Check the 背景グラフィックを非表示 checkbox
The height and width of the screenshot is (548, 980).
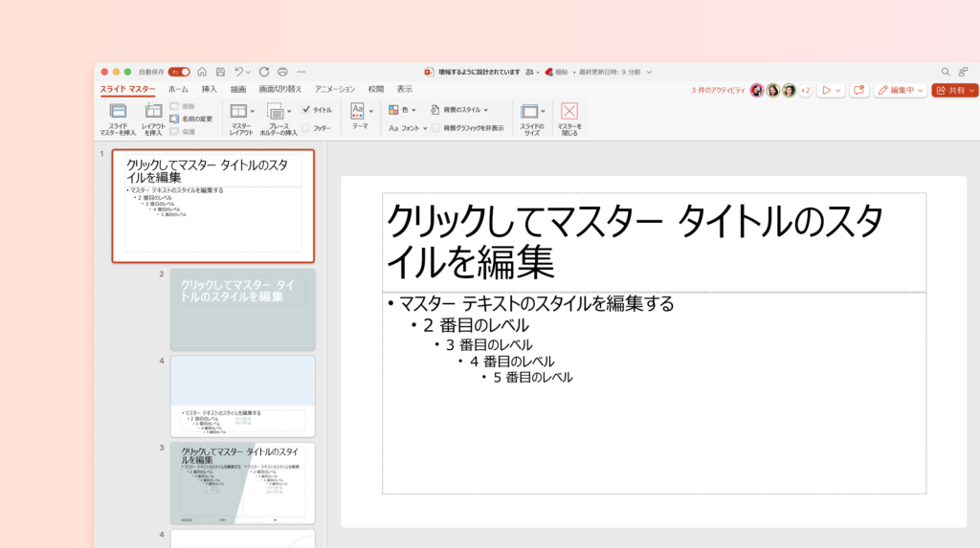[x=435, y=127]
